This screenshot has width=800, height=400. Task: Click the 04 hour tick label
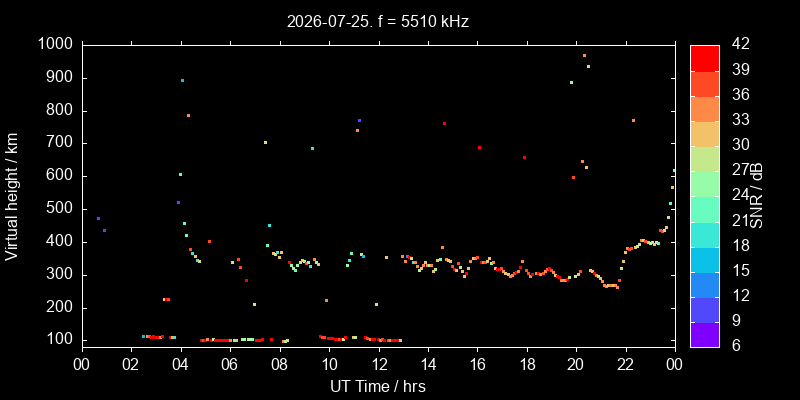pyautogui.click(x=181, y=366)
